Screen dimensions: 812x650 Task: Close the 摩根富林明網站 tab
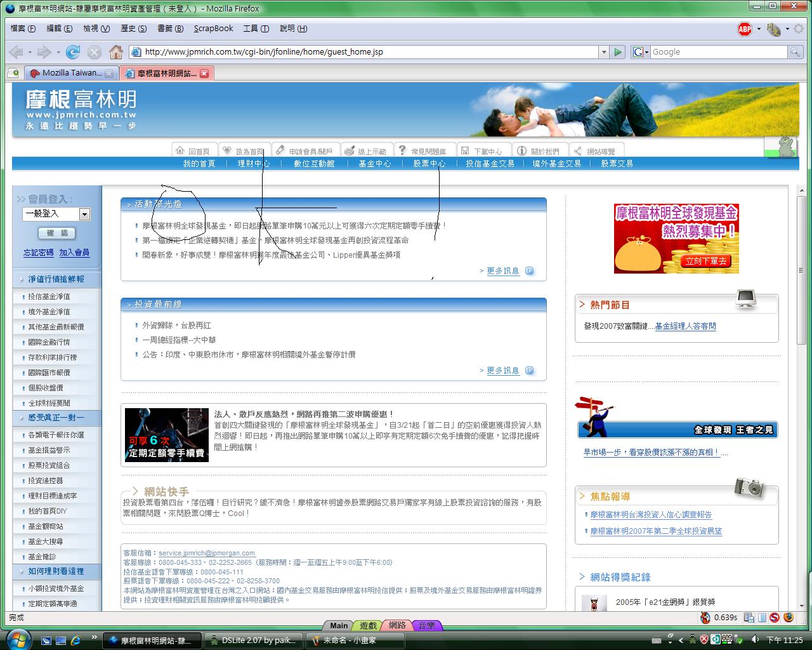204,73
